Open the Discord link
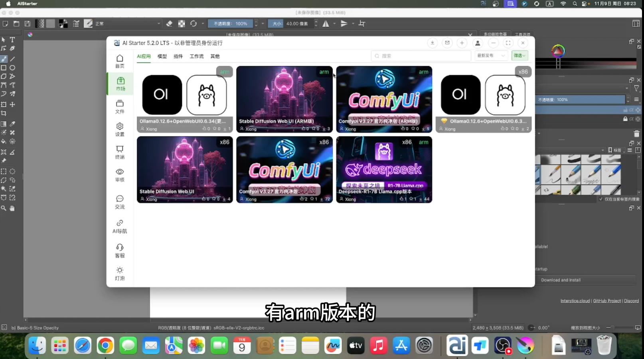644x359 pixels. click(x=631, y=301)
